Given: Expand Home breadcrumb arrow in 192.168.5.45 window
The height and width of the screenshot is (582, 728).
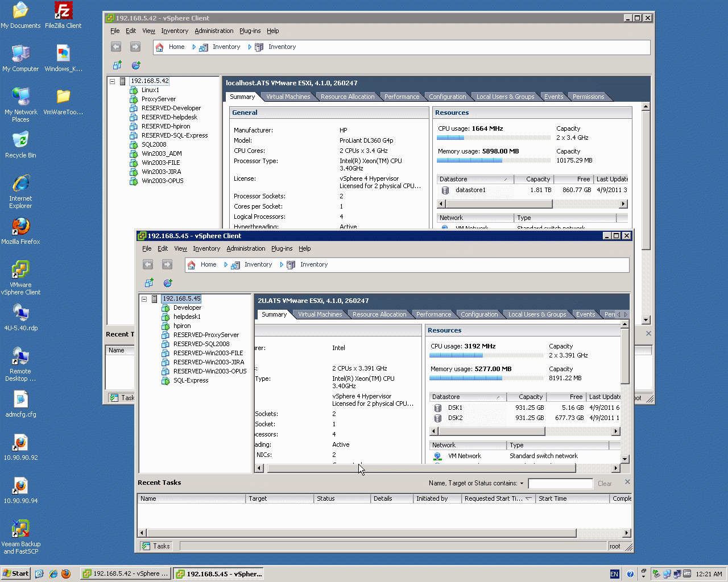Looking at the screenshot, I should coord(226,265).
